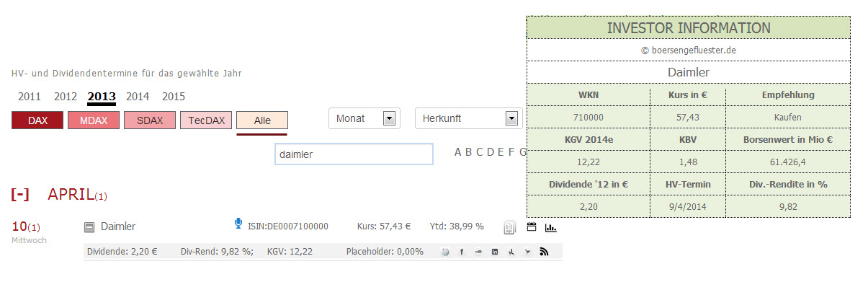The width and height of the screenshot is (868, 295).
Task: Collapse the APRIL section with [-]
Action: (20, 194)
